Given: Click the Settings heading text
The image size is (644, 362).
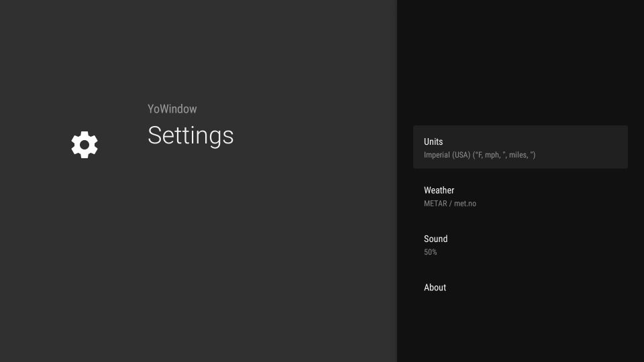Looking at the screenshot, I should (x=191, y=135).
